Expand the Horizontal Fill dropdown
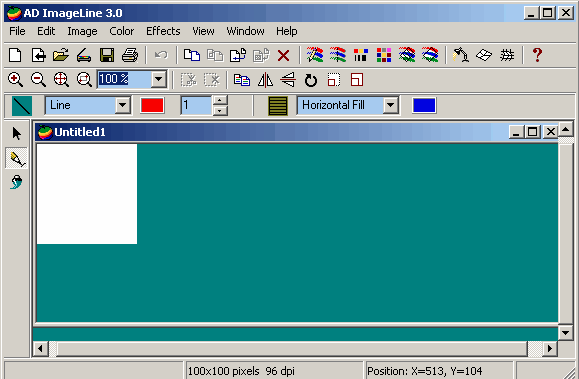The height and width of the screenshot is (379, 579). click(x=390, y=106)
